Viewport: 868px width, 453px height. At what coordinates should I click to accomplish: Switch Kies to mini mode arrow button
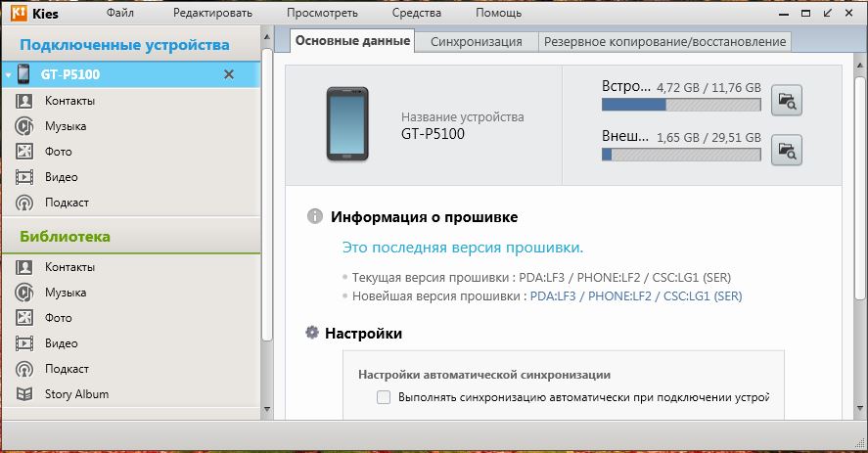coord(828,13)
